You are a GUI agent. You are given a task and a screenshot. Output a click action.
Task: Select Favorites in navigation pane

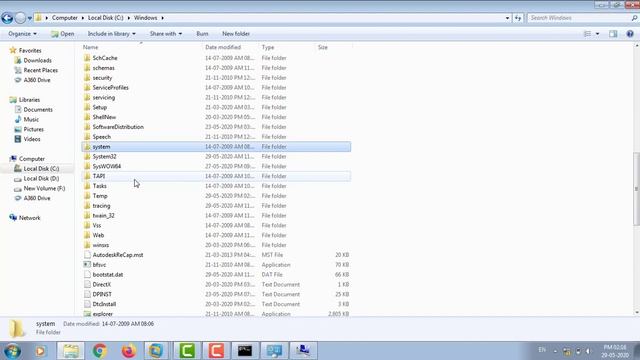[30, 51]
